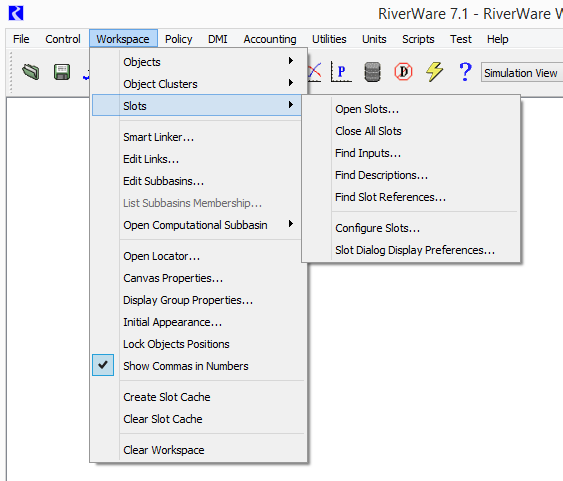This screenshot has width=563, height=481.
Task: Open the Units menu
Action: pos(374,39)
